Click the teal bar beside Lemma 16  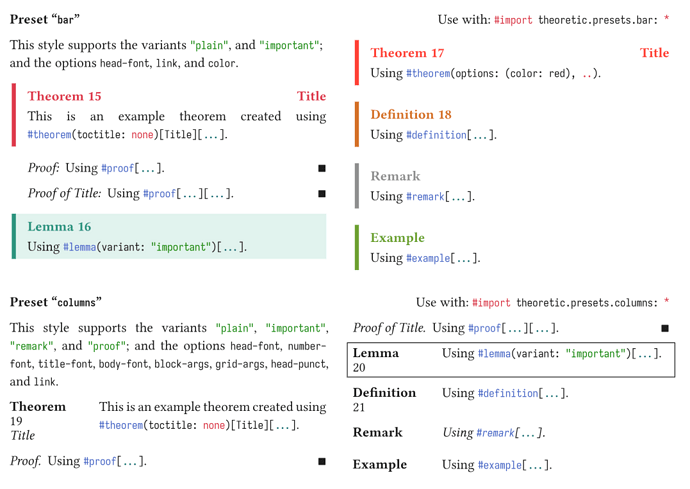click(14, 236)
